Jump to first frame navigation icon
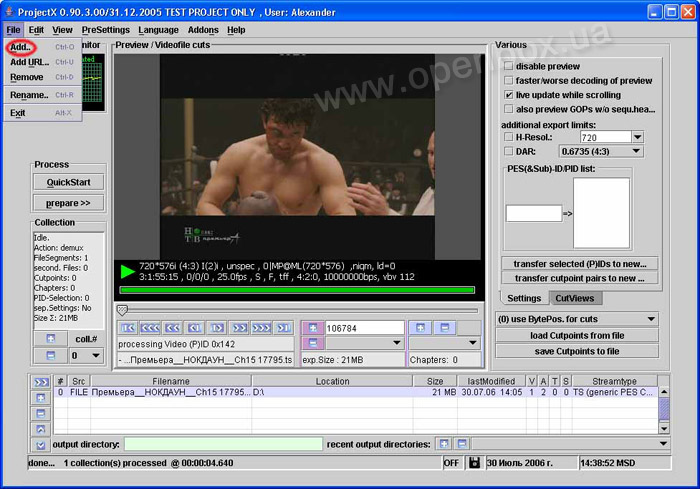This screenshot has height=489, width=700. 128,328
